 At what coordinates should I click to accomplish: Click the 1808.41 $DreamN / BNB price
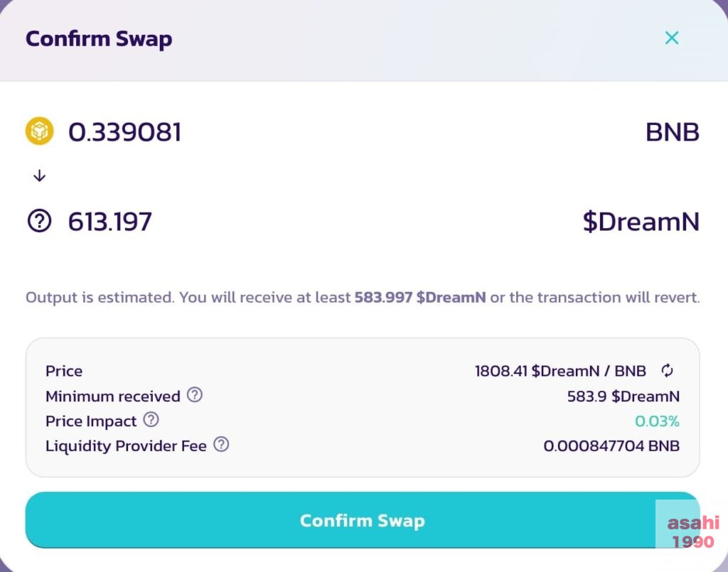coord(560,371)
